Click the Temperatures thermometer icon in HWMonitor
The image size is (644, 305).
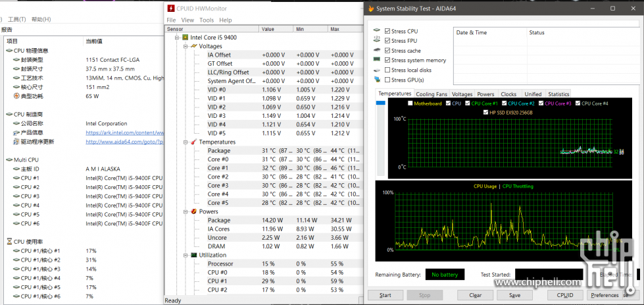coord(194,142)
